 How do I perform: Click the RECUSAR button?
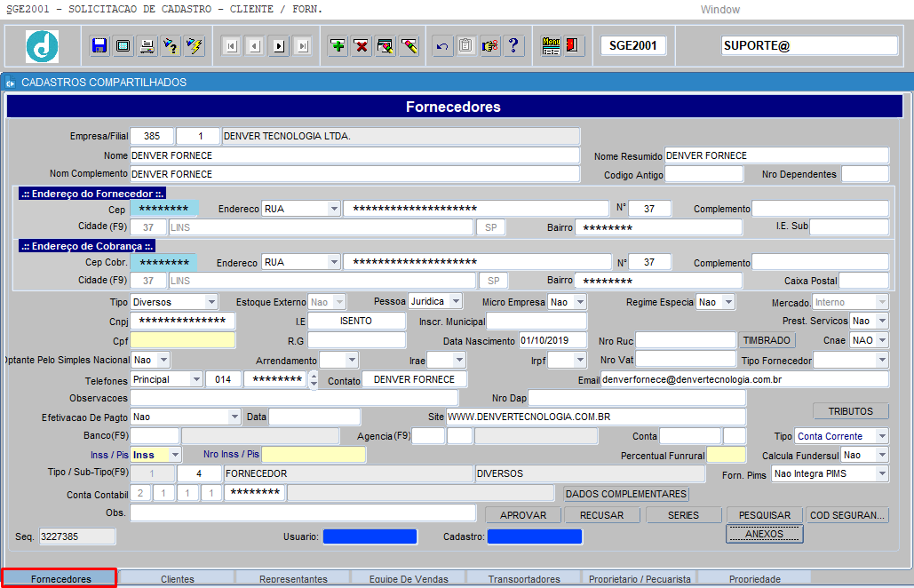[x=601, y=515]
